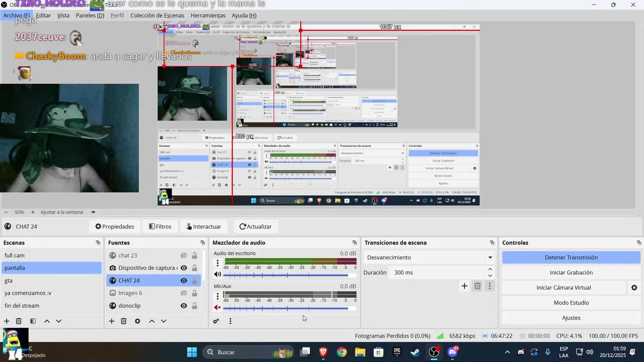Click Detener Transmisión button
The height and width of the screenshot is (362, 644).
tap(571, 257)
